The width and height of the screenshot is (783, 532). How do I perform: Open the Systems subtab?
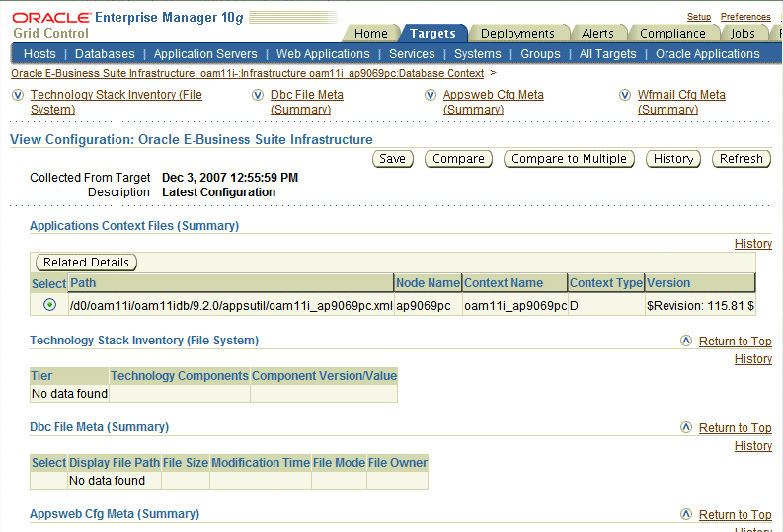(477, 54)
